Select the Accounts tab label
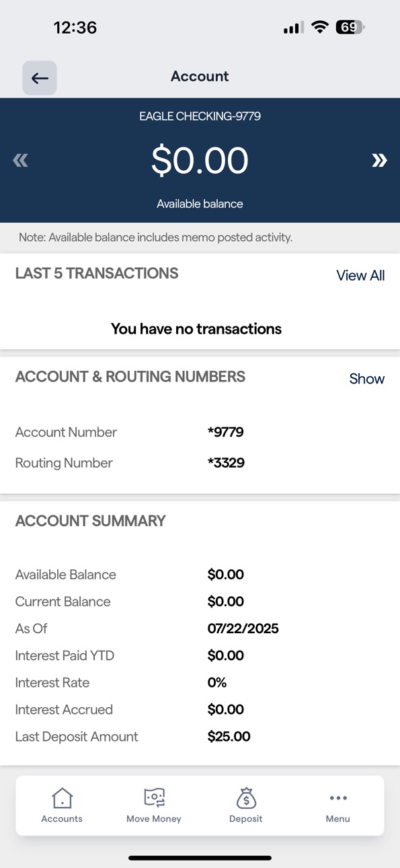The height and width of the screenshot is (868, 400). 62,819
